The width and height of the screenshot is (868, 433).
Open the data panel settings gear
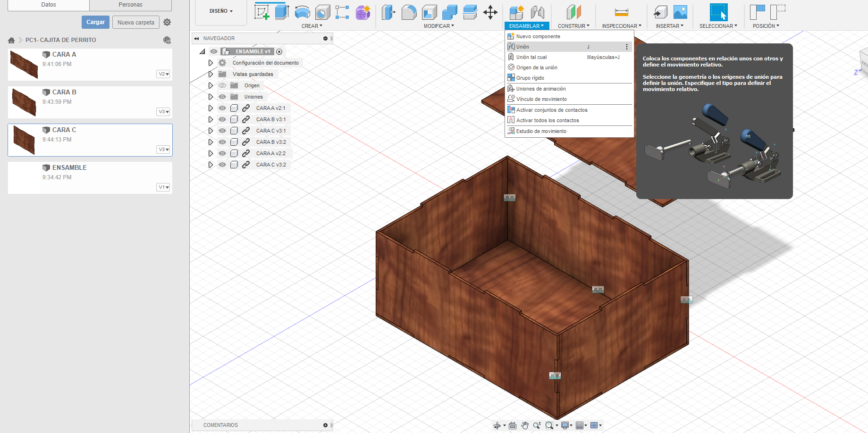167,22
